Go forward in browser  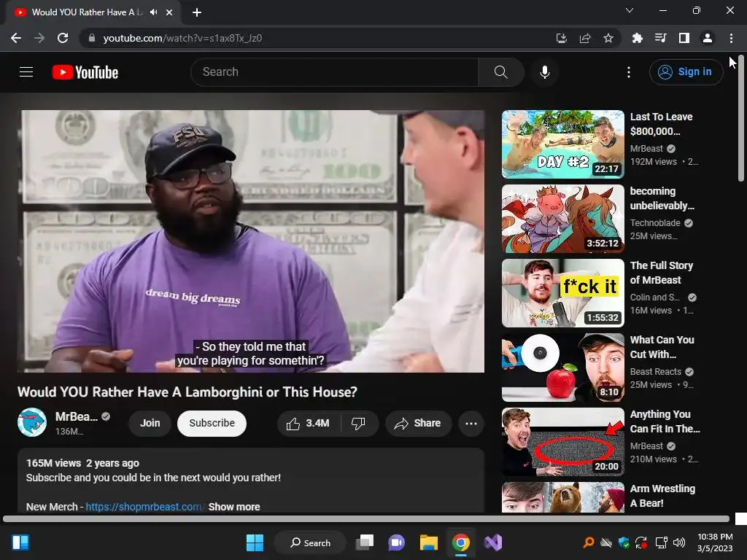click(39, 38)
